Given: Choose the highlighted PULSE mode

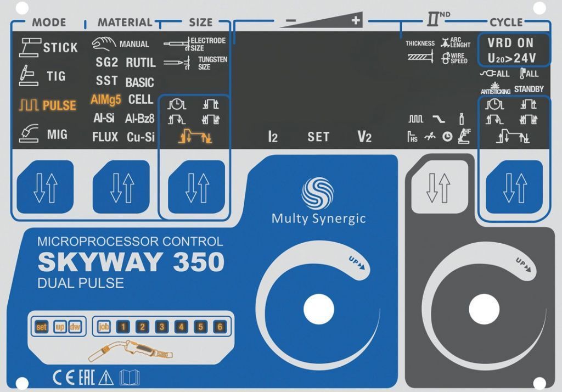Looking at the screenshot, I should (48, 105).
